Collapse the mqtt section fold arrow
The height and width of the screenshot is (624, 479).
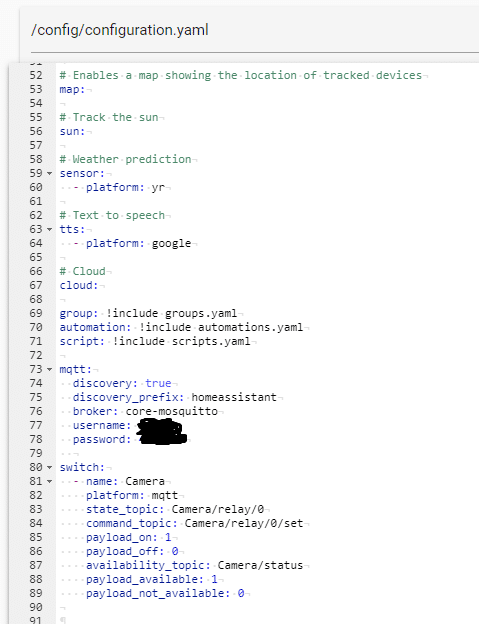(x=49, y=370)
